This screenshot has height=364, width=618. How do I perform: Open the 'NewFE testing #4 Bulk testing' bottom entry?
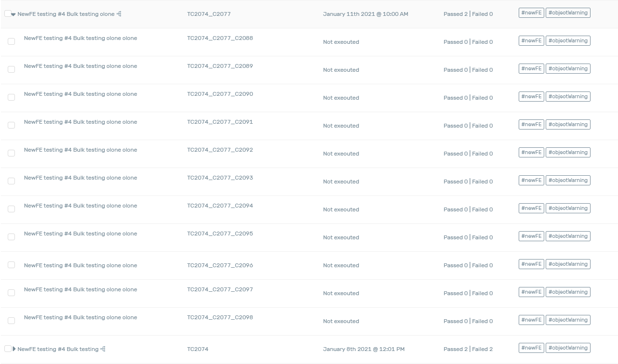pyautogui.click(x=58, y=349)
